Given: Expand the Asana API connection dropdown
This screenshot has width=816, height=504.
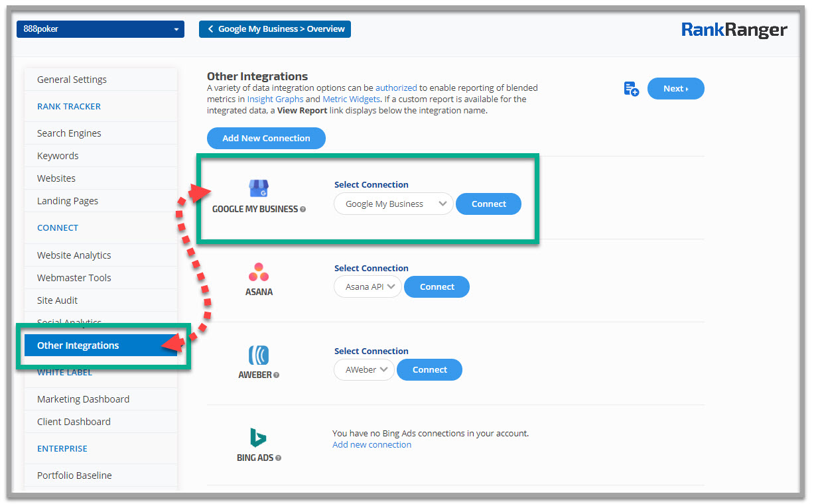Looking at the screenshot, I should tap(368, 287).
